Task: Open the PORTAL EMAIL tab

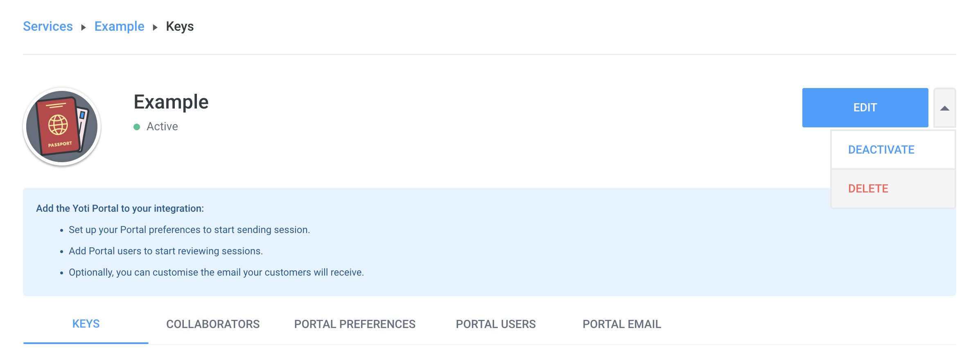Action: click(621, 324)
